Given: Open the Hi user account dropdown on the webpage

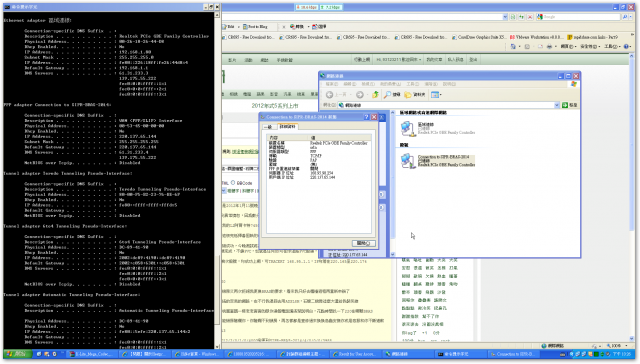Looking at the screenshot, I should pyautogui.click(x=398, y=60).
